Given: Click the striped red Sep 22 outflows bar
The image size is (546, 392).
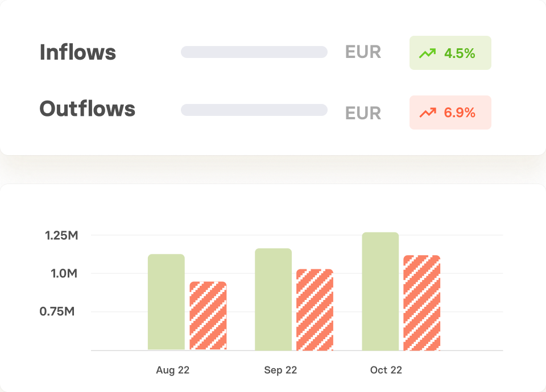Looking at the screenshot, I should [x=315, y=310].
